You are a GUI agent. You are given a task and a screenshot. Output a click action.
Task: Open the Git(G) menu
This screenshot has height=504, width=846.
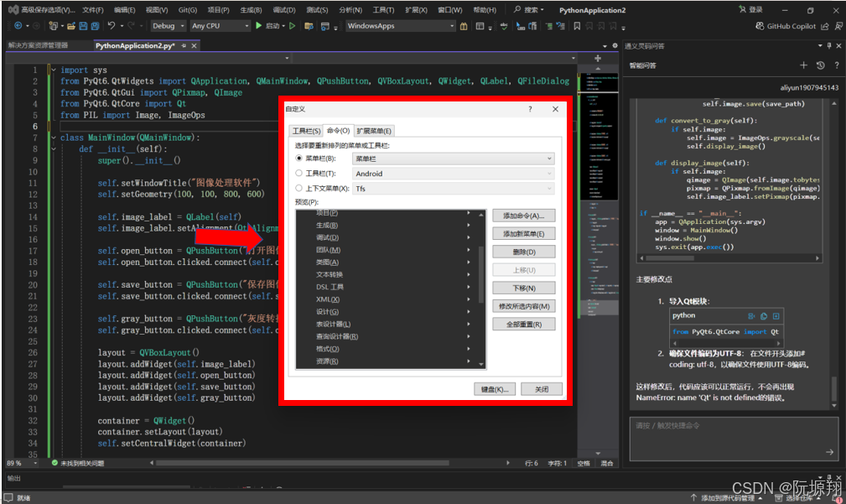[x=188, y=10]
